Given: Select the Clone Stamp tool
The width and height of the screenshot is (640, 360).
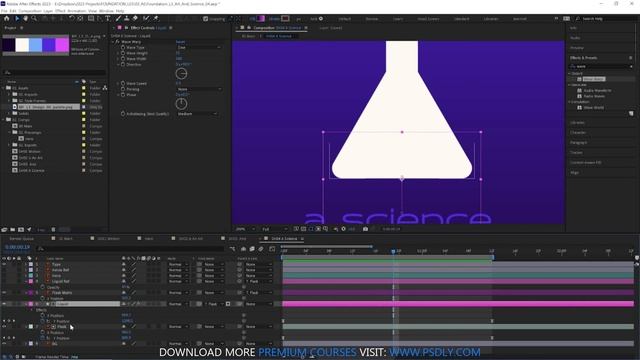Looking at the screenshot, I should pos(127,18).
